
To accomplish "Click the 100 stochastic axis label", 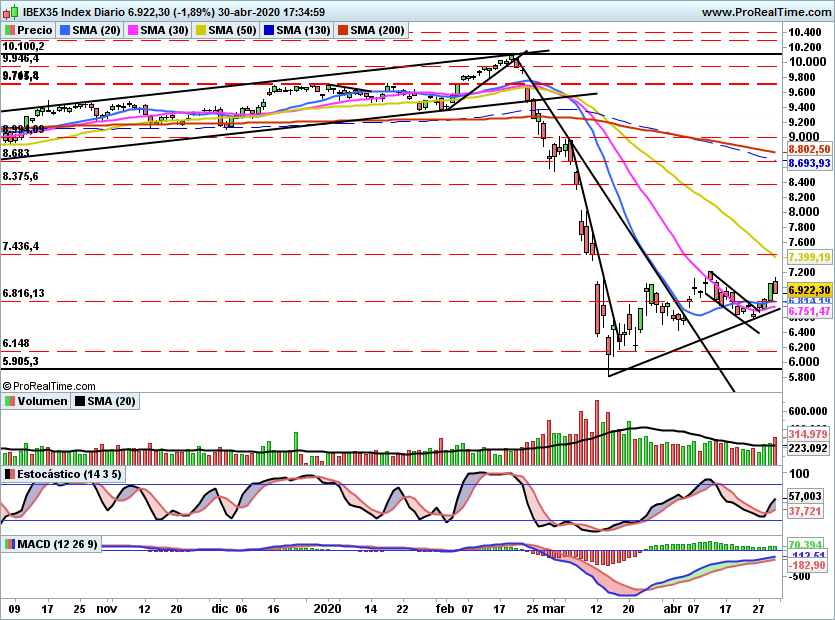I will [x=799, y=474].
